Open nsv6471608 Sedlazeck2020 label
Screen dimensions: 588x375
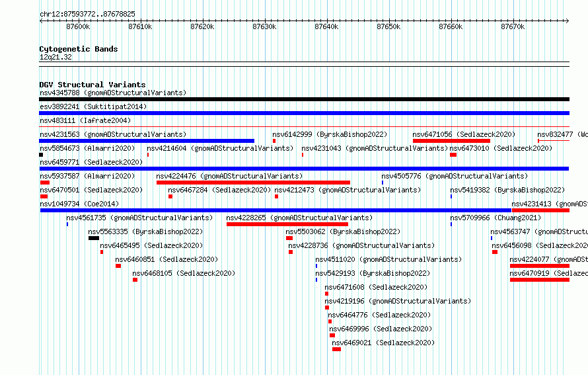[376, 287]
